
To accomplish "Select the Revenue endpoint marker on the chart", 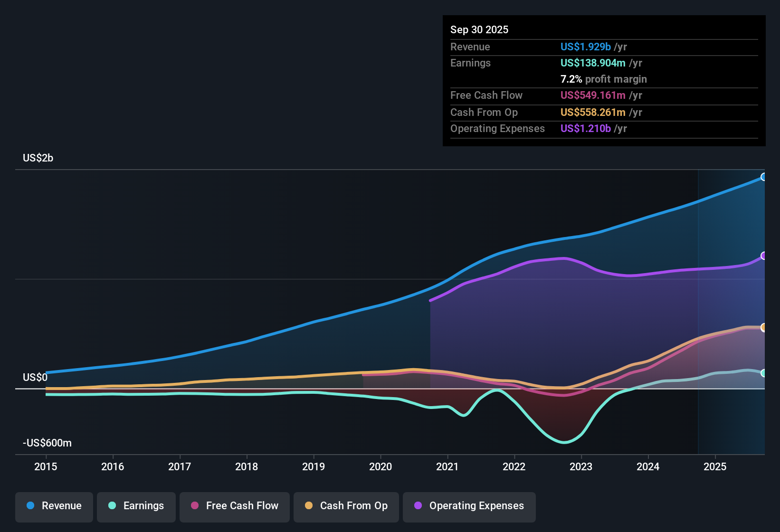I will coord(764,177).
